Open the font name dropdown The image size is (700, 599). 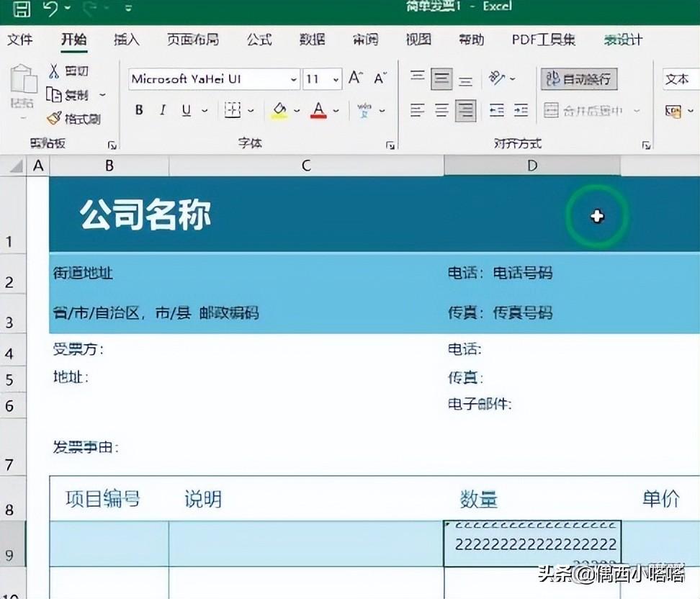point(294,79)
